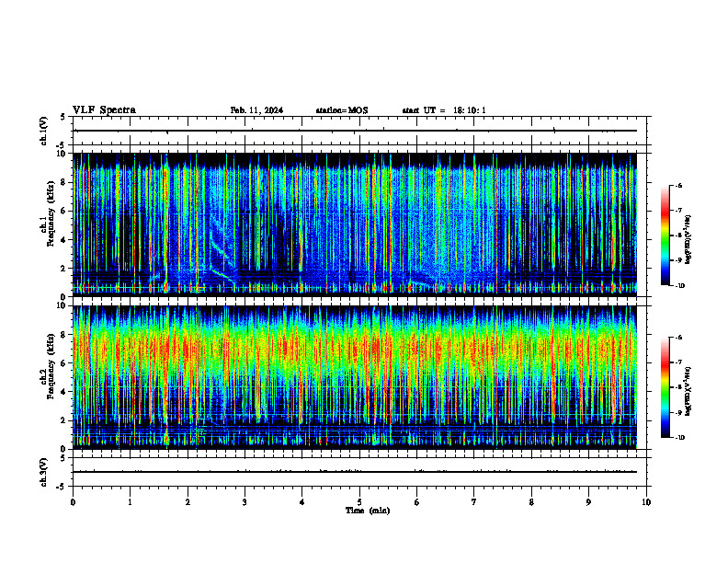Click the "-10" tick on the ch.2 colorbar
Screen dimensions: 728x563
[x=680, y=438]
